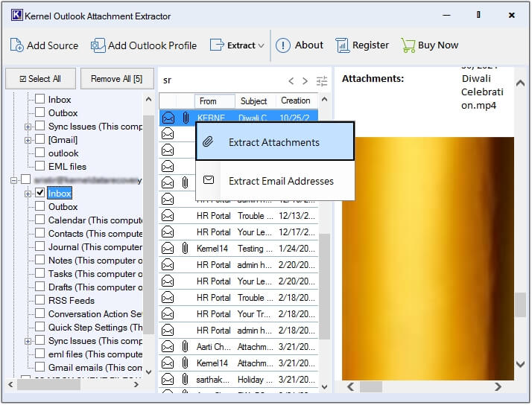Click envelope icon beside Extract Email Addresses
The image size is (532, 405).
[x=209, y=179]
